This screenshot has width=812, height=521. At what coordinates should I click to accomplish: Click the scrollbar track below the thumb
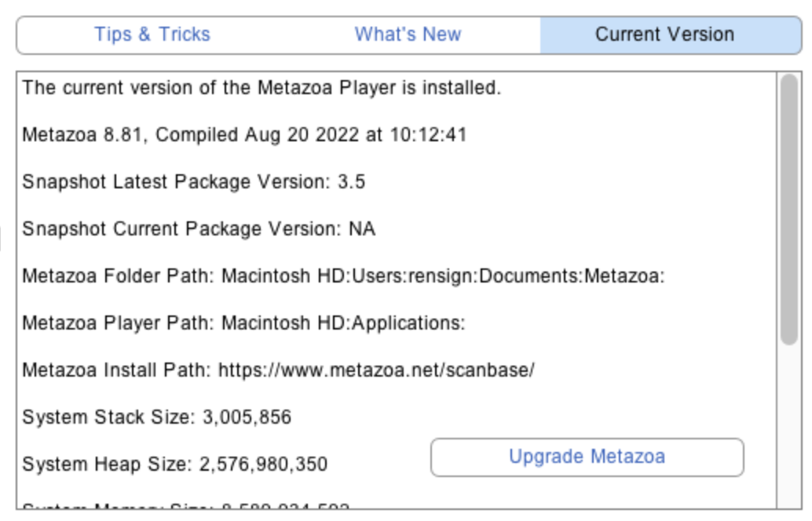(x=788, y=424)
